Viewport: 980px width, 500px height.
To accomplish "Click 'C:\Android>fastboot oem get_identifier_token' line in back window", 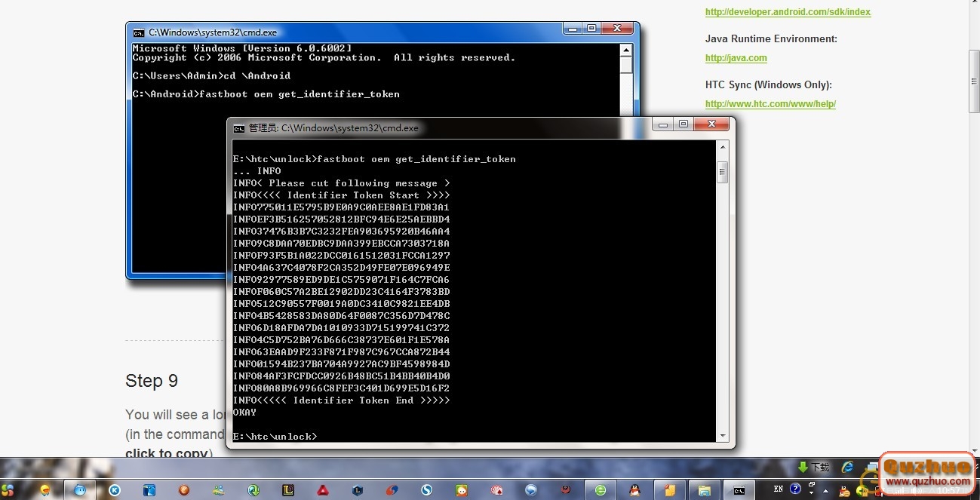I will [x=266, y=94].
